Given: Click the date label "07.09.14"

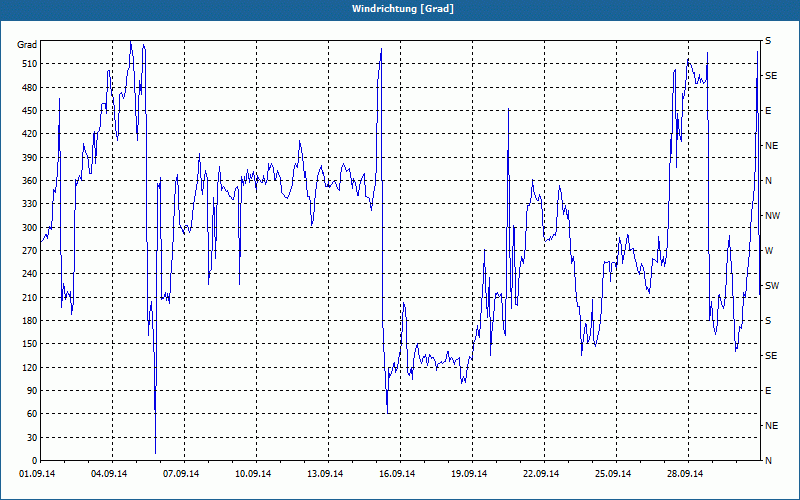Looking at the screenshot, I should pos(181,474).
